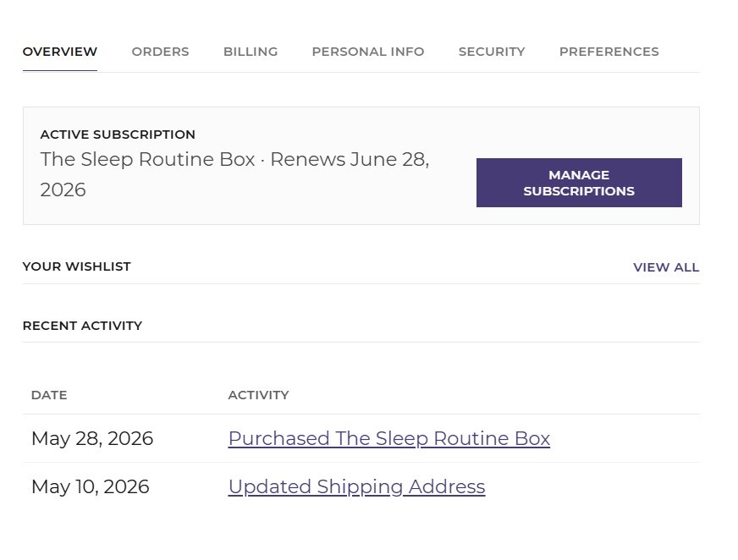Click the Active Subscription label
The width and height of the screenshot is (738, 560).
(118, 135)
